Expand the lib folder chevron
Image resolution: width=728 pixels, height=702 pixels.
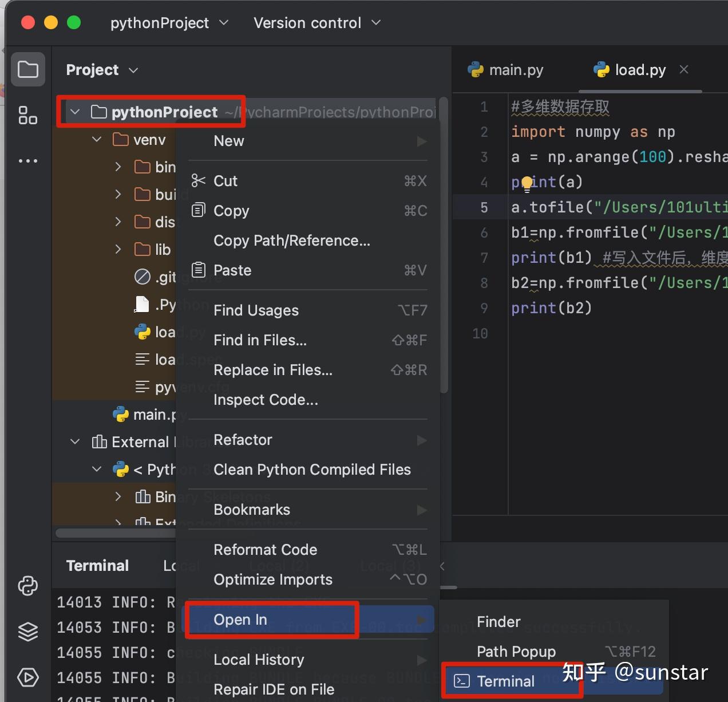coord(118,249)
